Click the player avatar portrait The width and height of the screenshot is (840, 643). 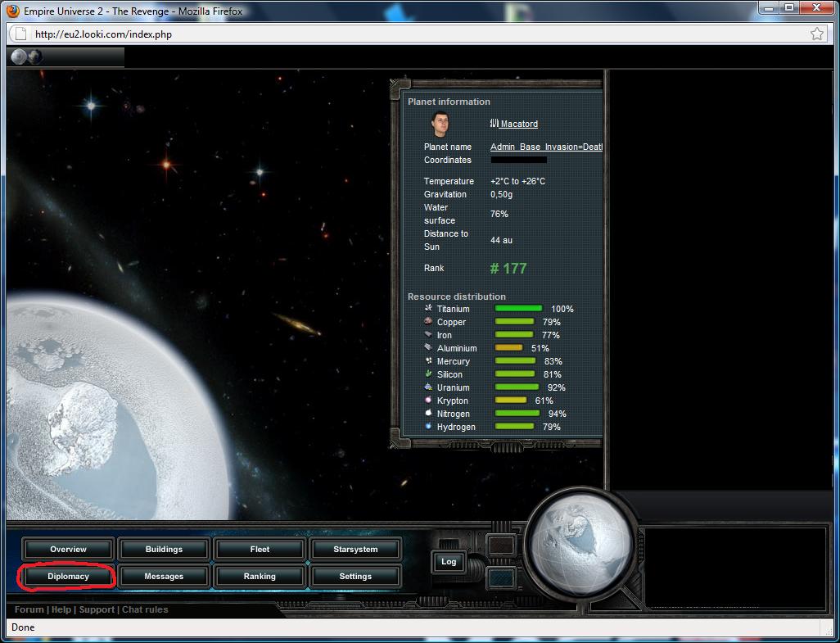(440, 124)
